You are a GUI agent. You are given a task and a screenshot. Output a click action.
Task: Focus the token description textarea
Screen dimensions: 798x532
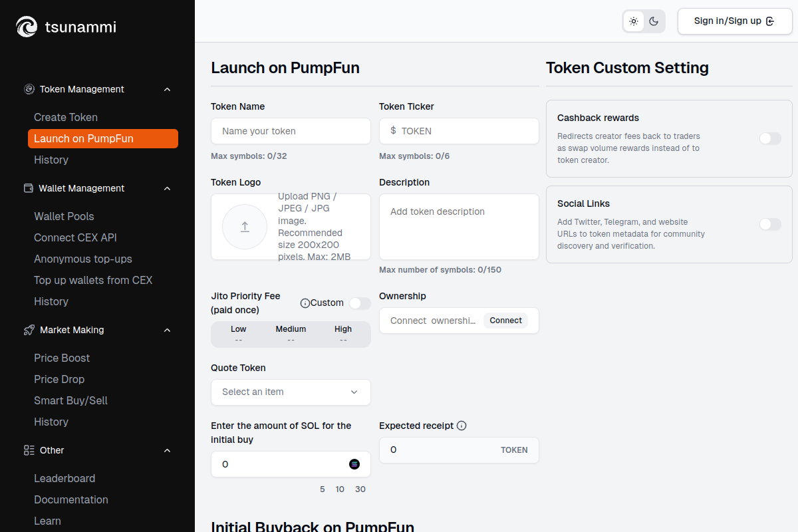tap(459, 227)
